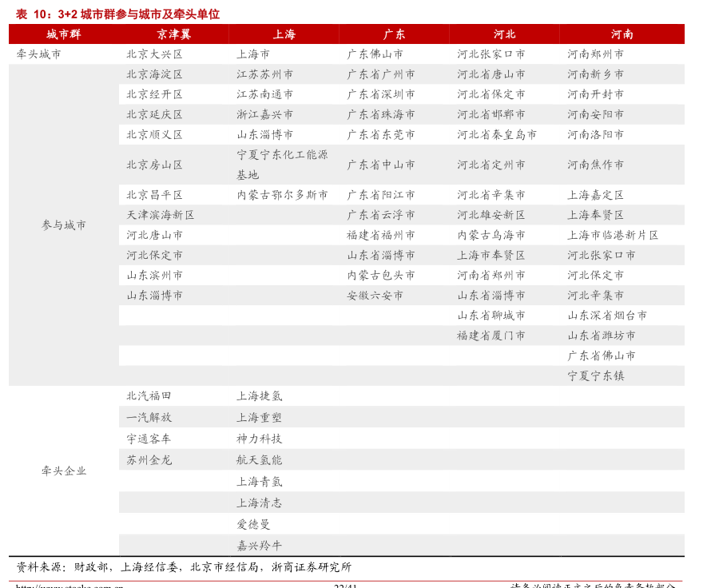
Task: Click the '河南' column header
Action: (x=622, y=34)
